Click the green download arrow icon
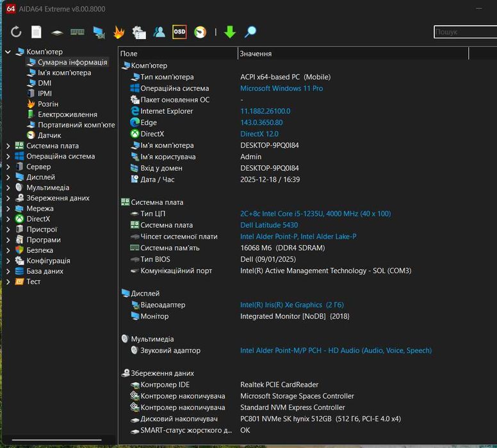Viewport: 497px width, 448px height. pyautogui.click(x=230, y=31)
